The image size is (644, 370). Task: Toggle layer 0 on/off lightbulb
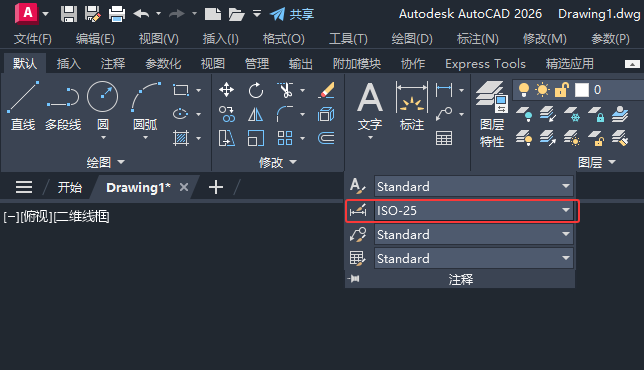(x=524, y=90)
